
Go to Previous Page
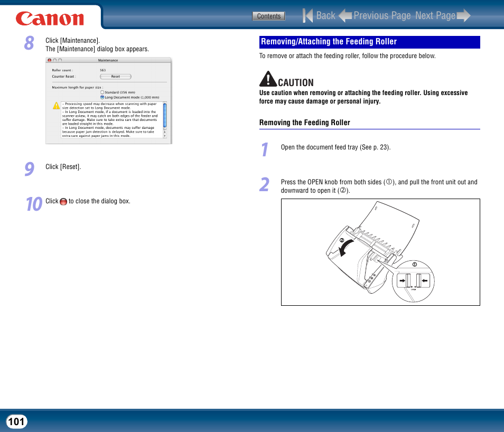point(382,15)
